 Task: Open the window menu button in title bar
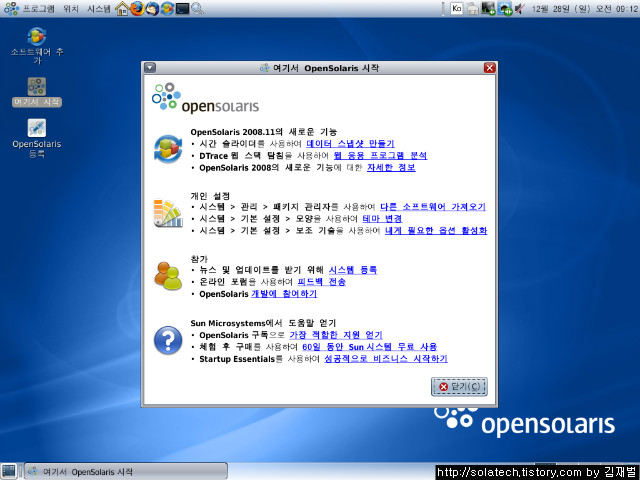(x=150, y=68)
